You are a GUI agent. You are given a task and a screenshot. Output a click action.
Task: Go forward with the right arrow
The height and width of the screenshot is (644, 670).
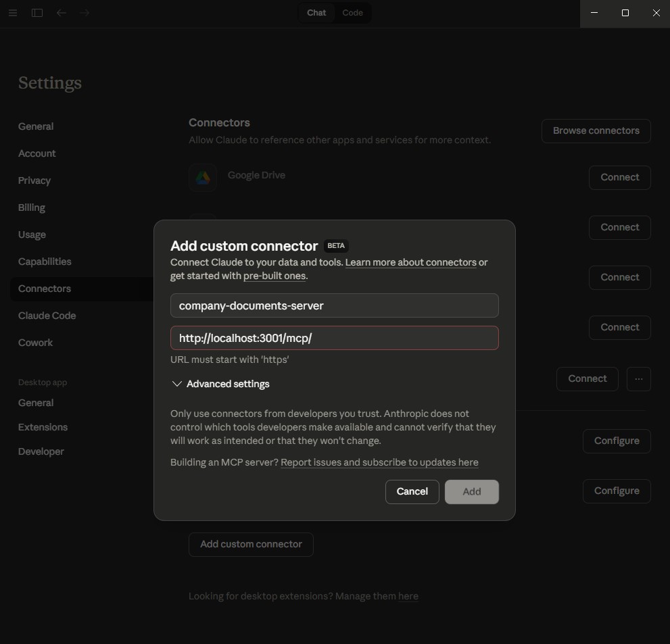tap(85, 13)
